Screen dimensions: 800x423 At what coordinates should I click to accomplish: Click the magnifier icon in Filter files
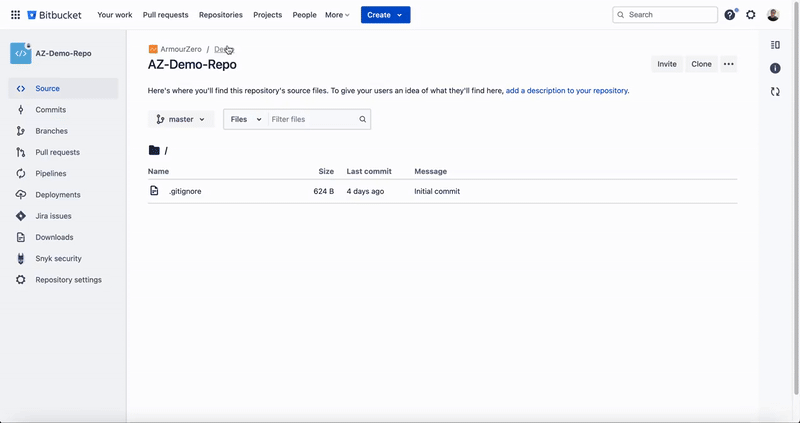click(x=362, y=119)
